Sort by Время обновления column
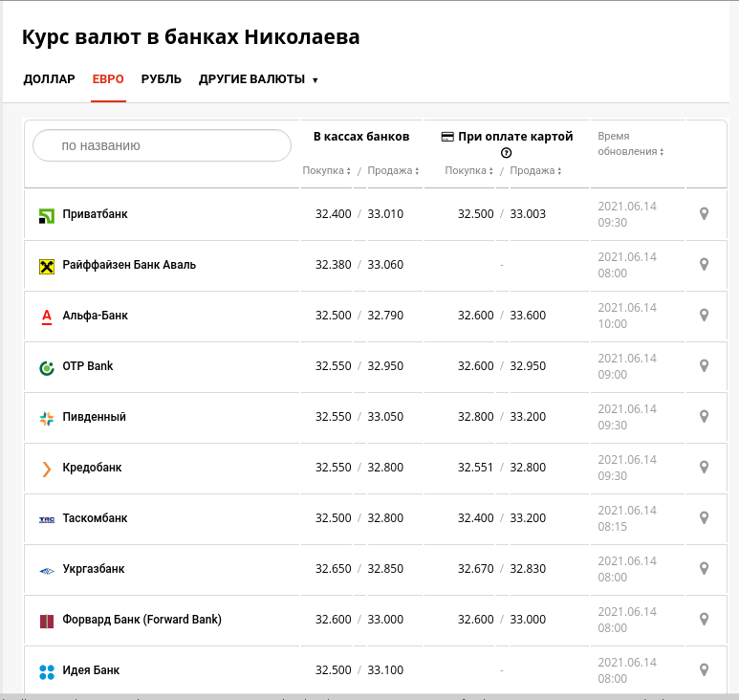The image size is (739, 700). (x=631, y=143)
